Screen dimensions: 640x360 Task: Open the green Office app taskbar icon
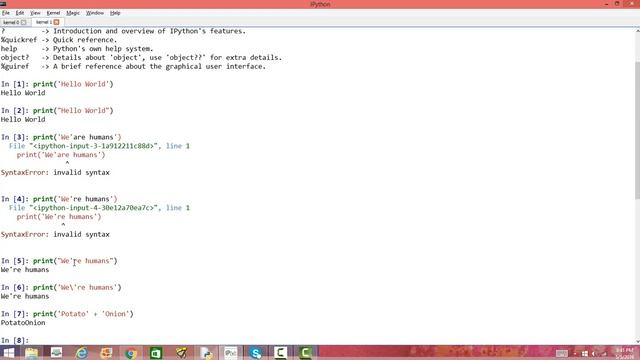coord(156,353)
